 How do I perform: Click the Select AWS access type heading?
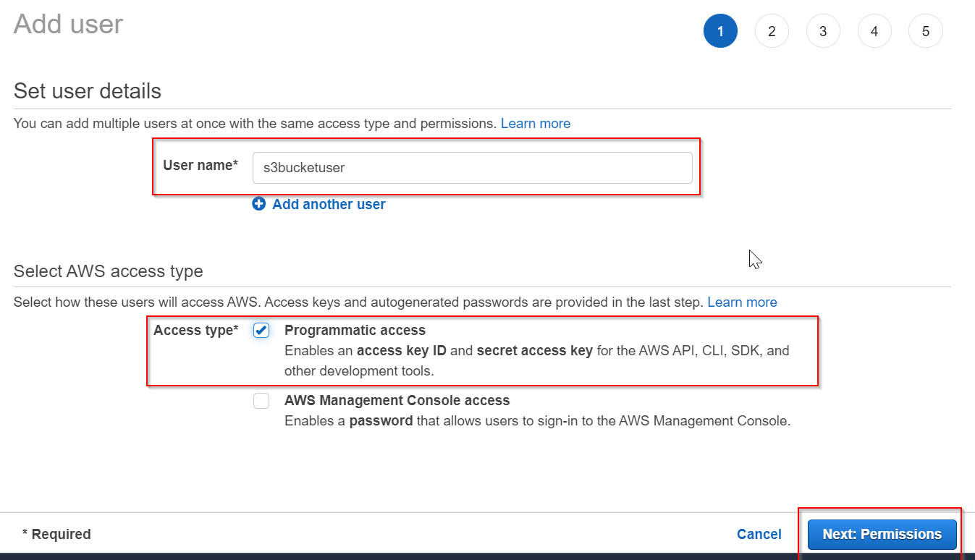point(108,271)
